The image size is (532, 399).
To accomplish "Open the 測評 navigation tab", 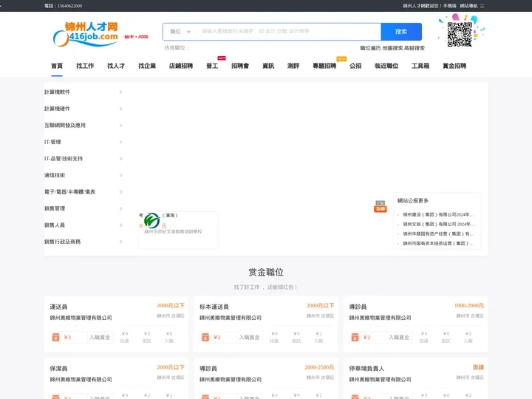I will pos(293,66).
